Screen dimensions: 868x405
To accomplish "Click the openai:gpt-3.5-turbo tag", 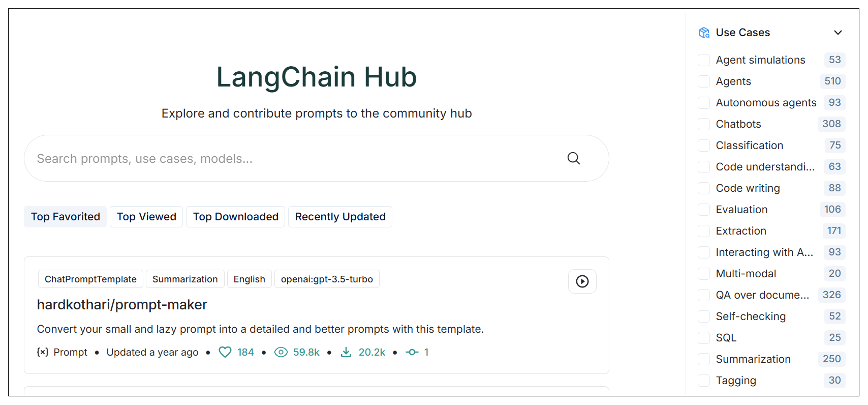I will click(327, 279).
